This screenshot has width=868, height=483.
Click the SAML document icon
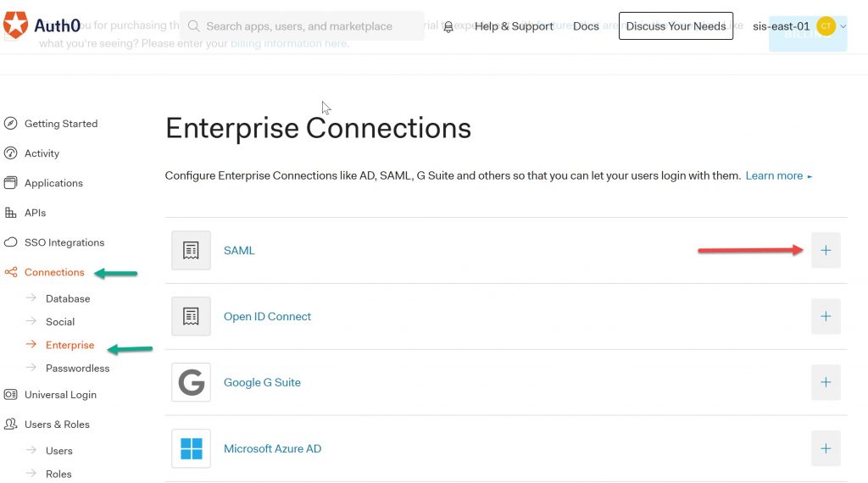(x=191, y=250)
